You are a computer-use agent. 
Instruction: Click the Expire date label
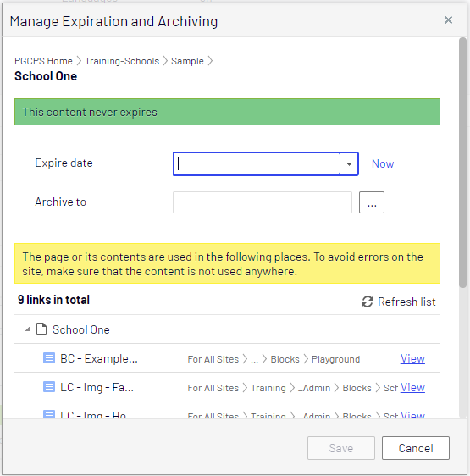[64, 163]
